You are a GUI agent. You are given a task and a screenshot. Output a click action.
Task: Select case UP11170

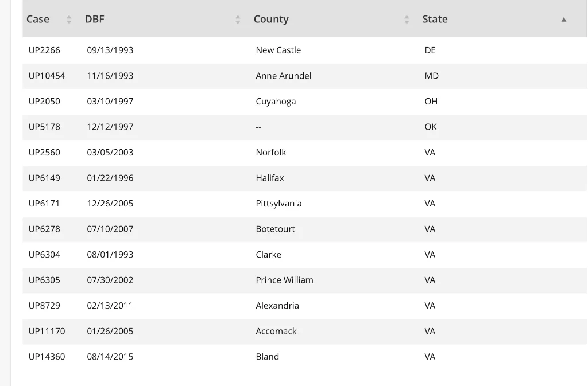coord(47,331)
